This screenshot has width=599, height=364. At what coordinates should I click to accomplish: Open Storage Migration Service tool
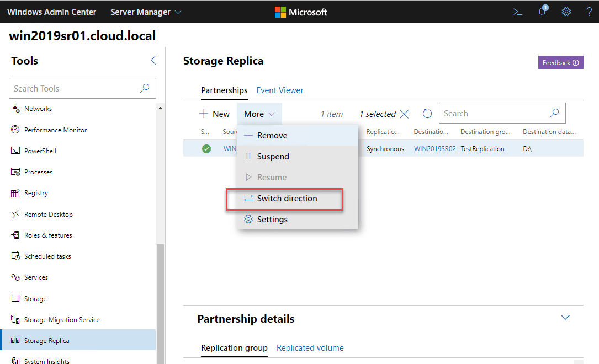pyautogui.click(x=62, y=320)
